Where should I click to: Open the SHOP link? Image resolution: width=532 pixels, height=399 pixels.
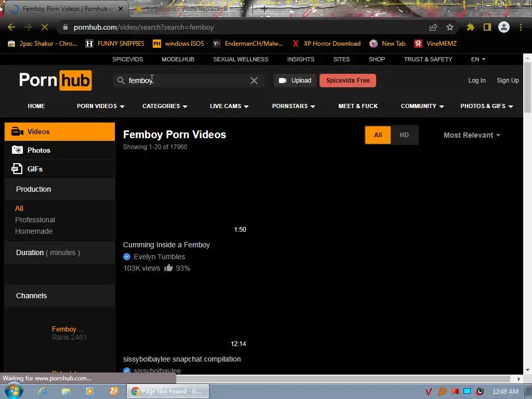[x=377, y=59]
